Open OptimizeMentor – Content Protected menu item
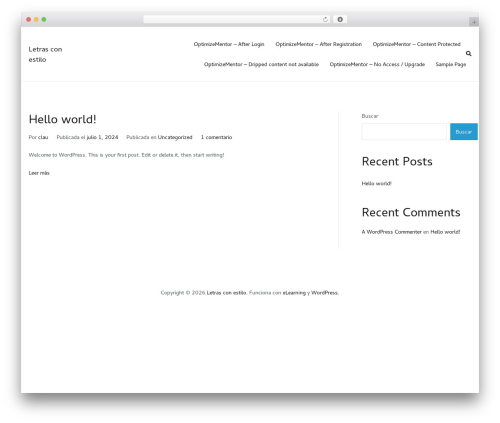500x423 pixels. (x=417, y=44)
